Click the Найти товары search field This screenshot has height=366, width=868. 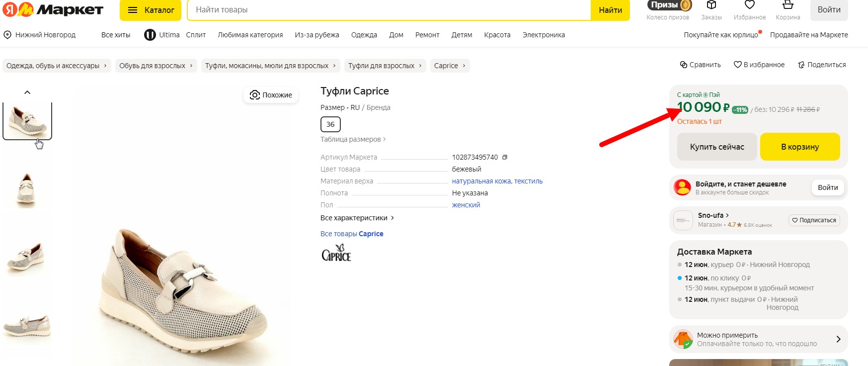pos(389,10)
